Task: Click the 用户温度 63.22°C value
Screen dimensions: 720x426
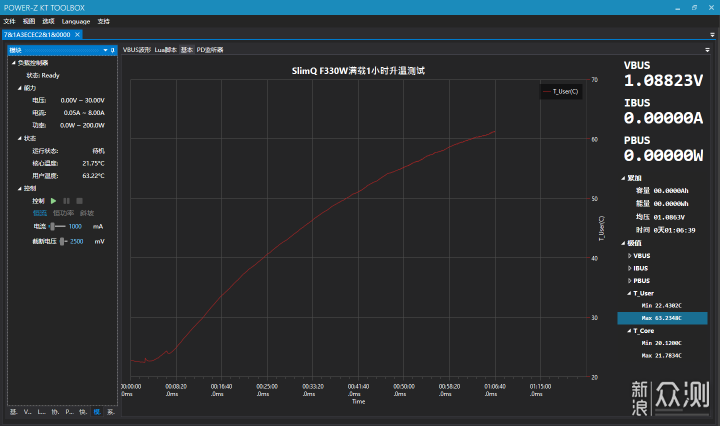Action: 94,176
